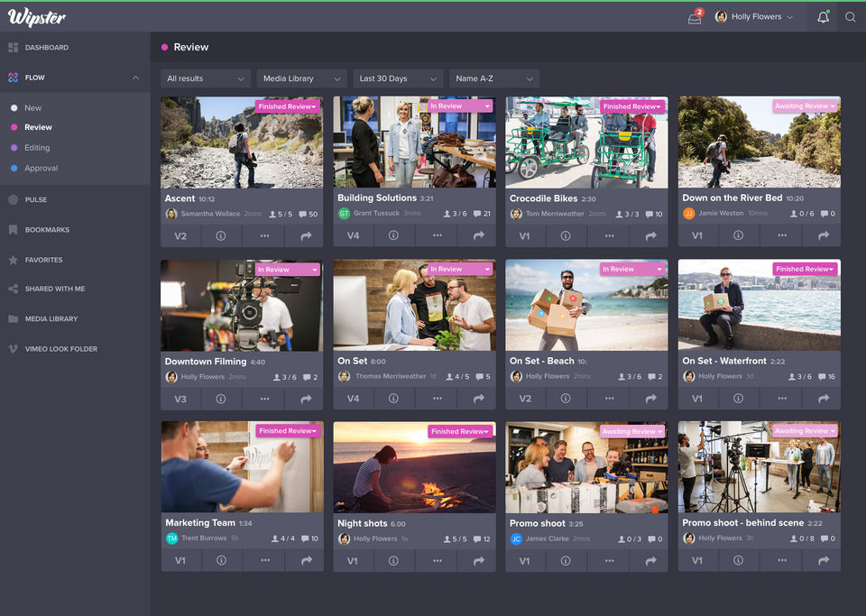Viewport: 866px width, 616px height.
Task: Open the Crocodile Bikes thumbnail
Action: point(586,143)
